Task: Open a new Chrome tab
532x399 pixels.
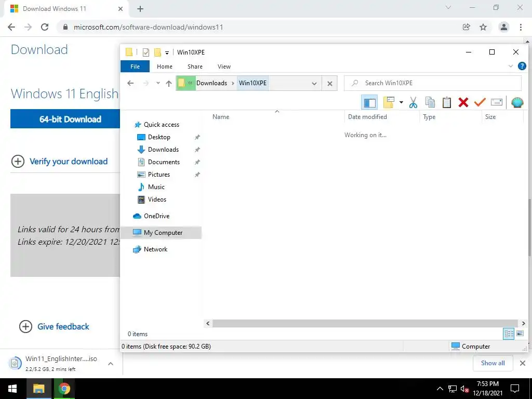Action: pyautogui.click(x=140, y=9)
